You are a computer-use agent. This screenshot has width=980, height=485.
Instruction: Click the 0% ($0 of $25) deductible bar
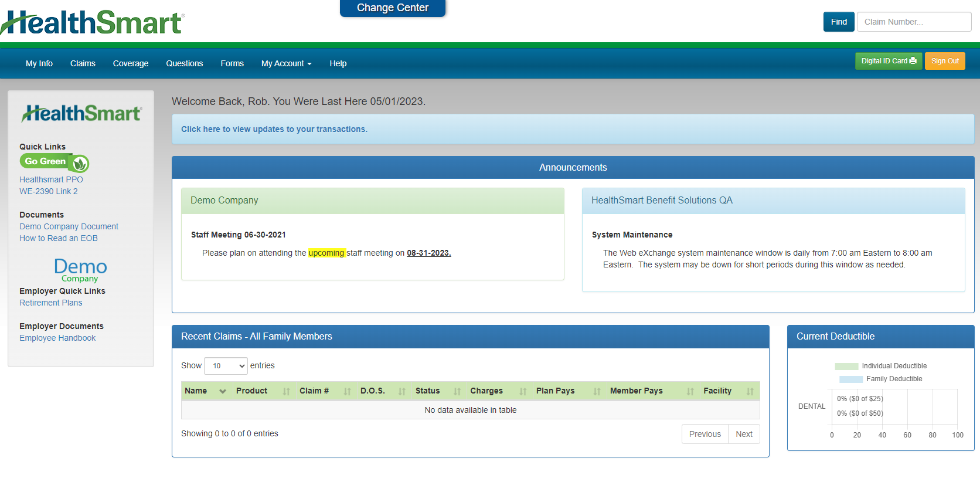coord(860,399)
